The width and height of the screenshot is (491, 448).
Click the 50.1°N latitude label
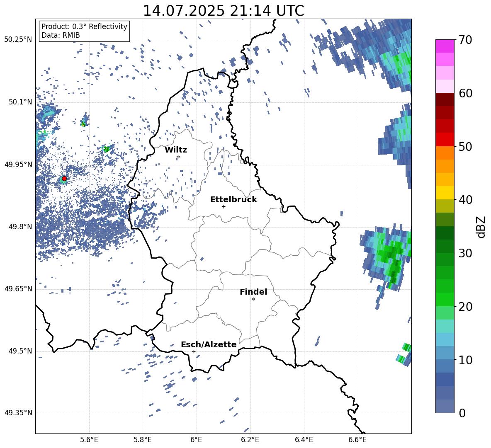(x=20, y=102)
